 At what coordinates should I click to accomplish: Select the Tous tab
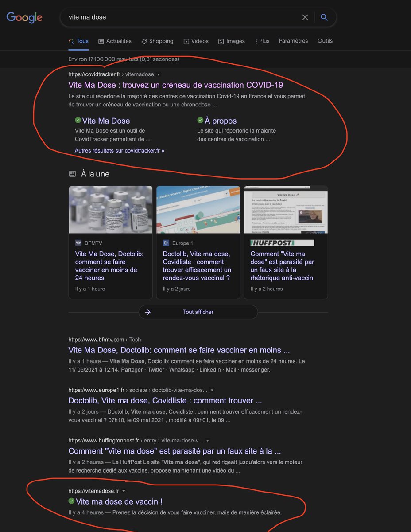point(79,41)
